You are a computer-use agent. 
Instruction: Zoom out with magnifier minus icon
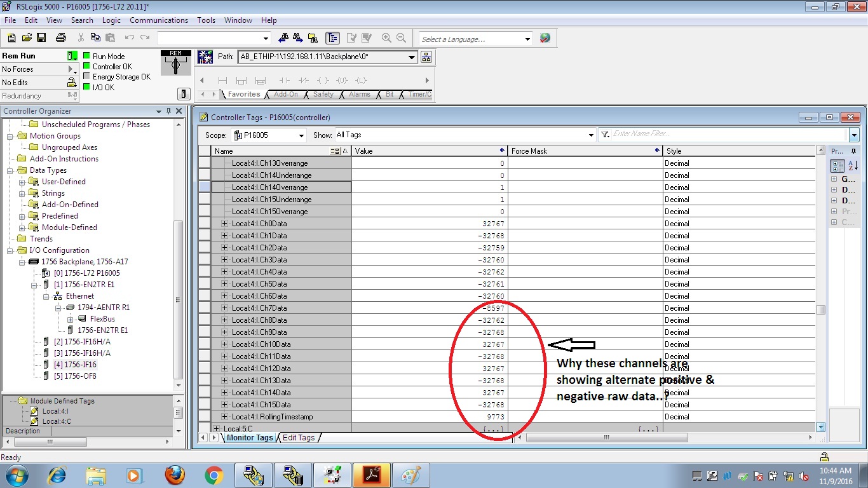(401, 38)
